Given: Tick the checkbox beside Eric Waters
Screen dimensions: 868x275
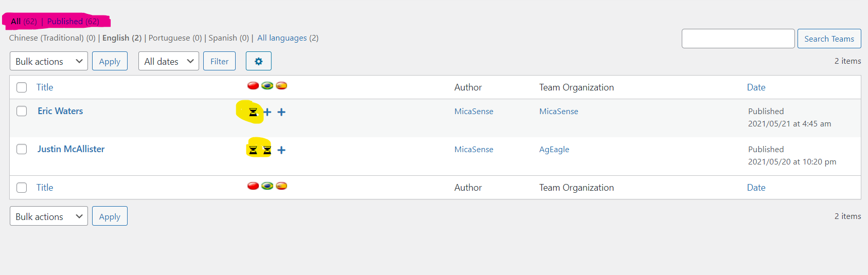Looking at the screenshot, I should [22, 111].
